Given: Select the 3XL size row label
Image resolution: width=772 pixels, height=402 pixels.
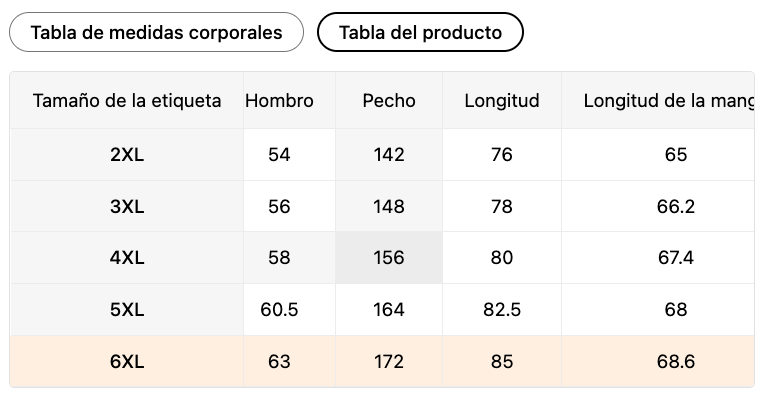Looking at the screenshot, I should coord(127,207).
